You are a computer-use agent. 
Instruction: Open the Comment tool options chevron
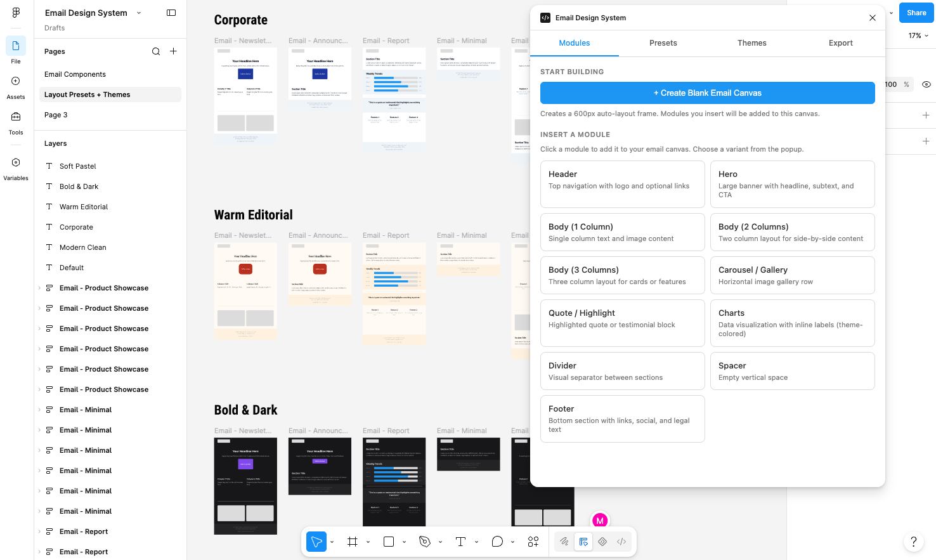512,542
